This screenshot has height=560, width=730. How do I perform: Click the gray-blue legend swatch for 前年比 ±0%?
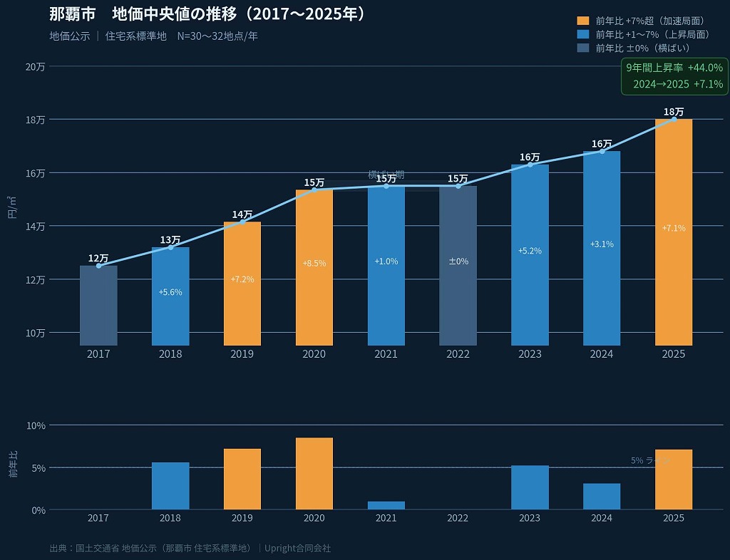point(583,48)
